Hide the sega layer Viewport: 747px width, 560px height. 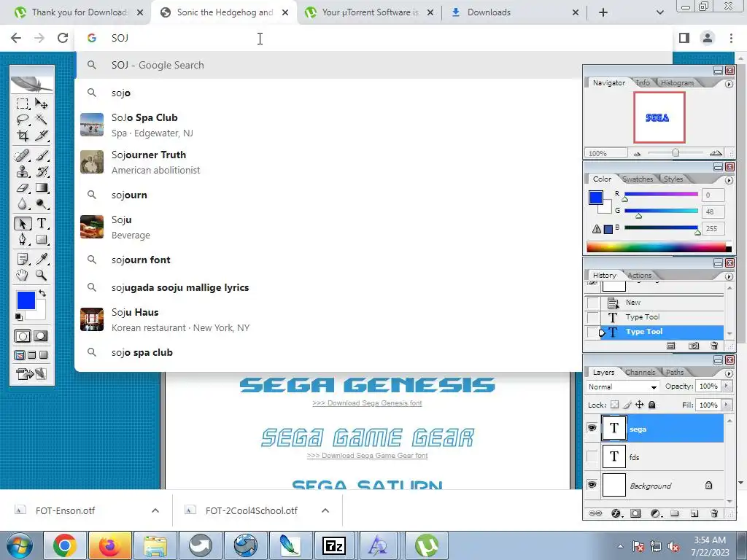tap(592, 428)
